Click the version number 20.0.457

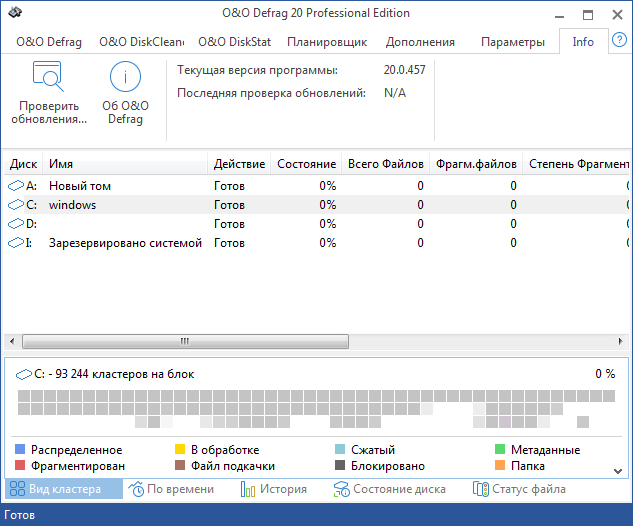point(405,70)
